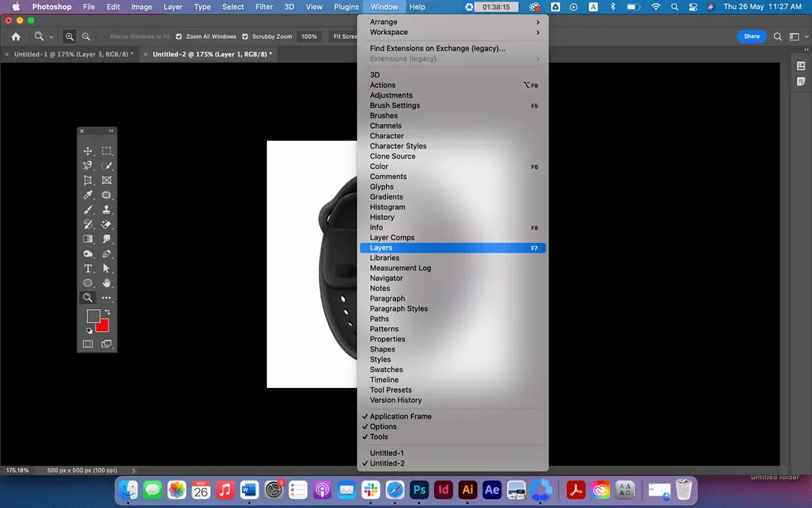Image resolution: width=812 pixels, height=508 pixels.
Task: Switch to the Untitled-1 document tab
Action: [73, 55]
